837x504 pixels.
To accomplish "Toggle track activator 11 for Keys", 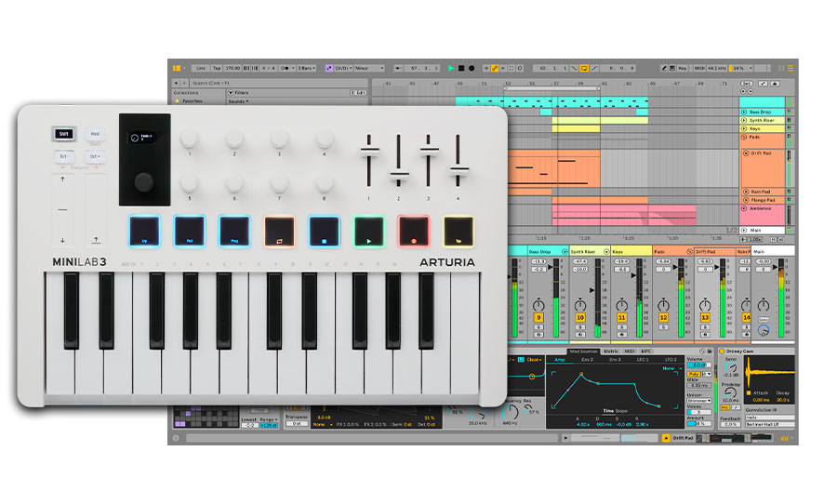I will pyautogui.click(x=622, y=318).
